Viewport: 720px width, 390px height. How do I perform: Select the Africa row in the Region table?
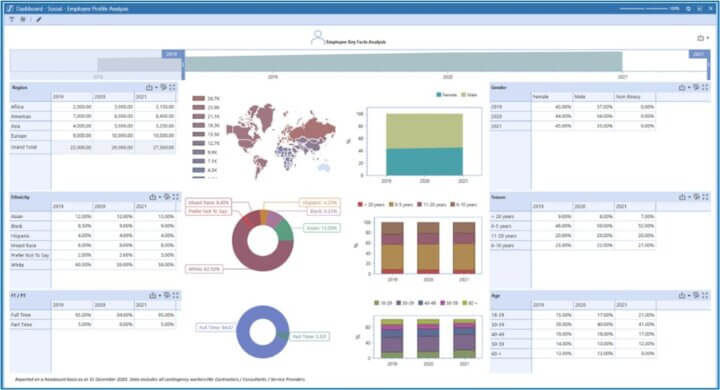(93, 107)
